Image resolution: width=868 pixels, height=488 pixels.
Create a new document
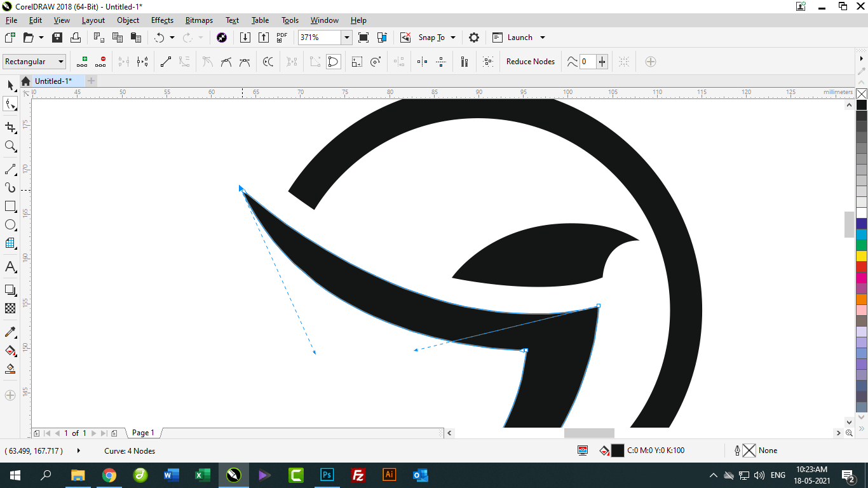point(10,37)
